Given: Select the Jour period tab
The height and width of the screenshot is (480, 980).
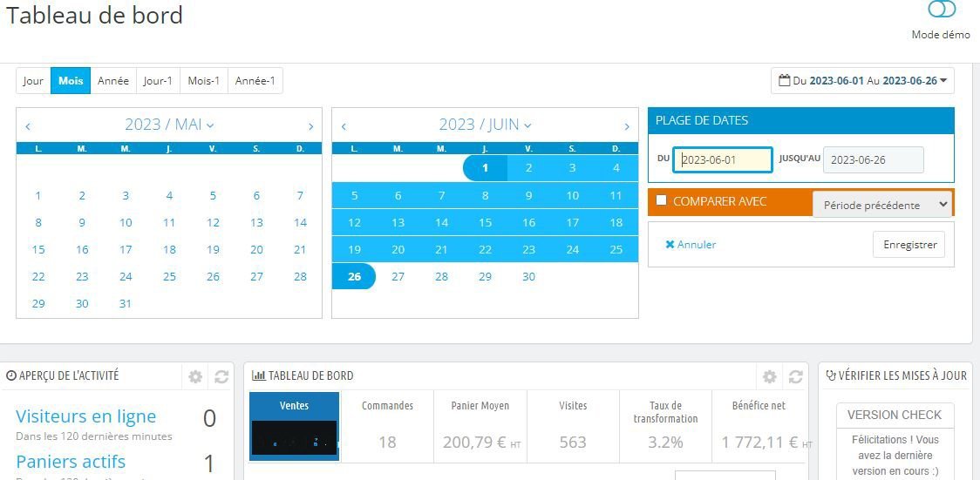Looking at the screenshot, I should click(x=33, y=81).
